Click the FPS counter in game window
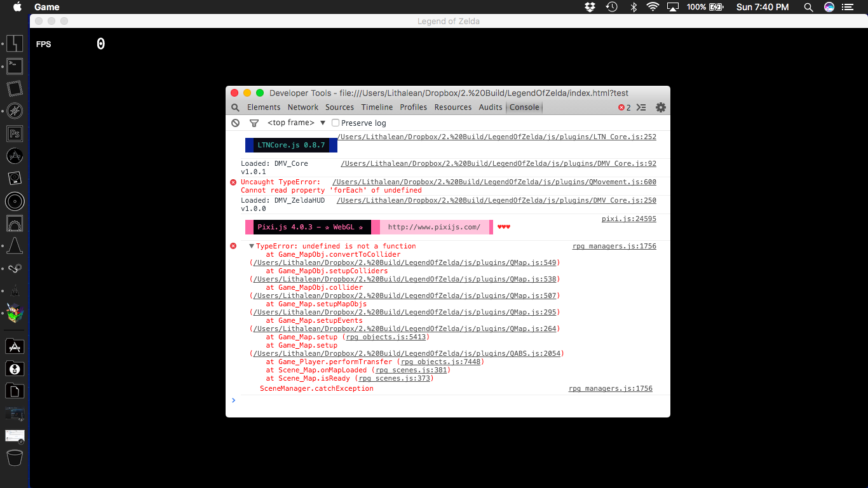 pyautogui.click(x=70, y=44)
